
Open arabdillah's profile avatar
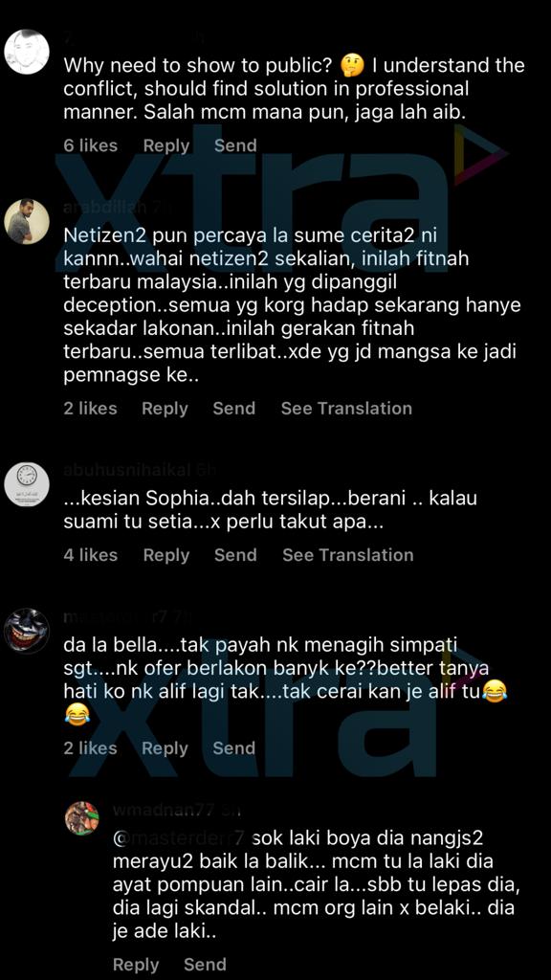click(27, 222)
